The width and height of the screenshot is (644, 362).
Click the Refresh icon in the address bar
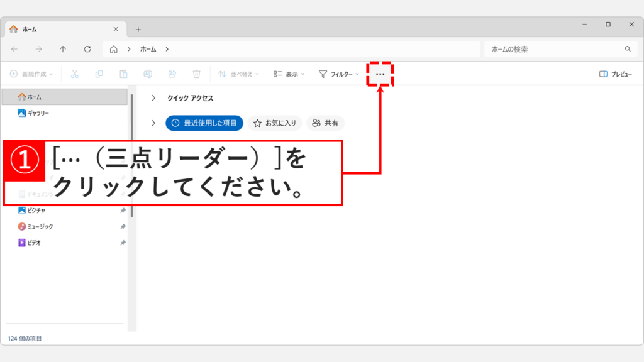tap(86, 49)
